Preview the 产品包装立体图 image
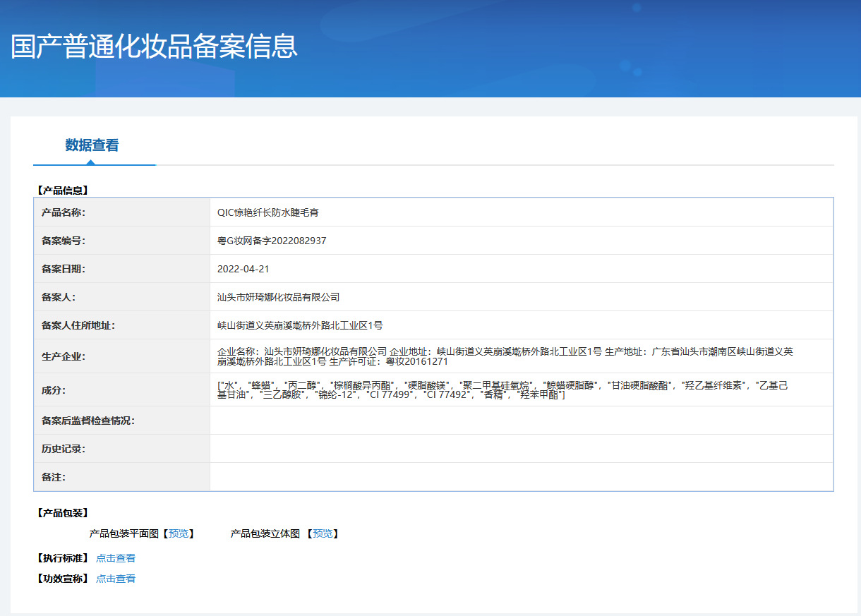 pyautogui.click(x=323, y=533)
